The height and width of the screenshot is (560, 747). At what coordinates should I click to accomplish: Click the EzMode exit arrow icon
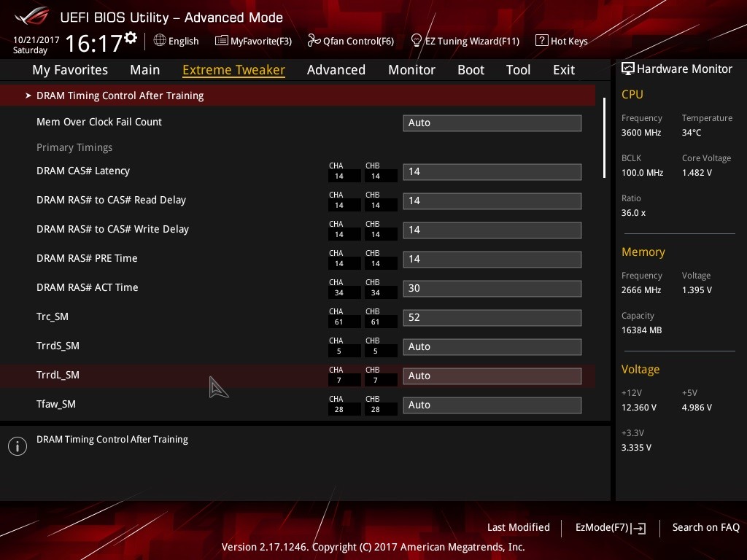639,528
